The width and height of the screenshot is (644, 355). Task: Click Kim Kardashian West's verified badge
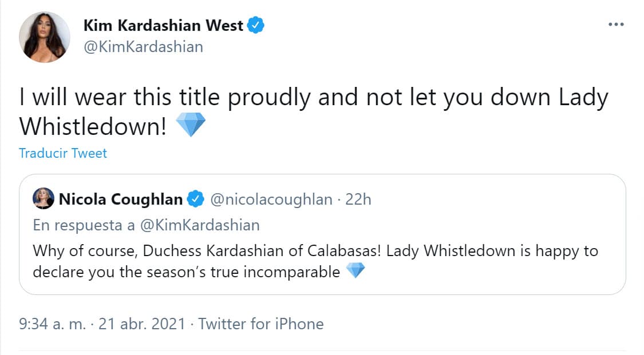coord(256,24)
